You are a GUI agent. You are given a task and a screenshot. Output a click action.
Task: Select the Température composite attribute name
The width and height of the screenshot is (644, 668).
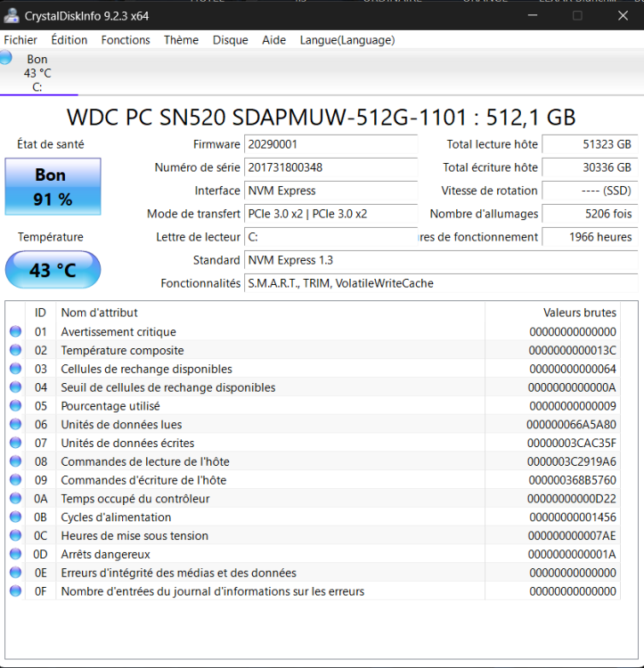(122, 351)
